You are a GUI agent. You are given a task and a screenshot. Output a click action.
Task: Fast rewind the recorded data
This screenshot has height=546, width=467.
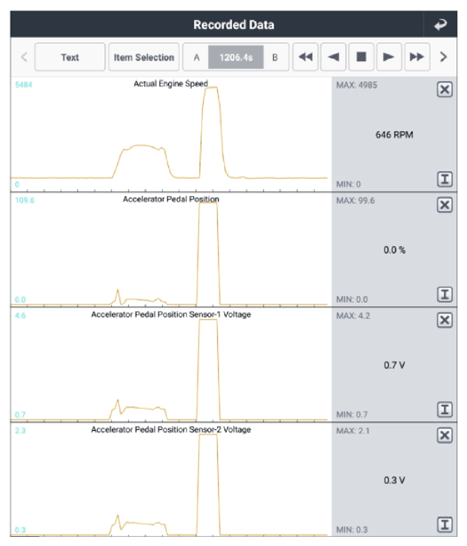305,57
